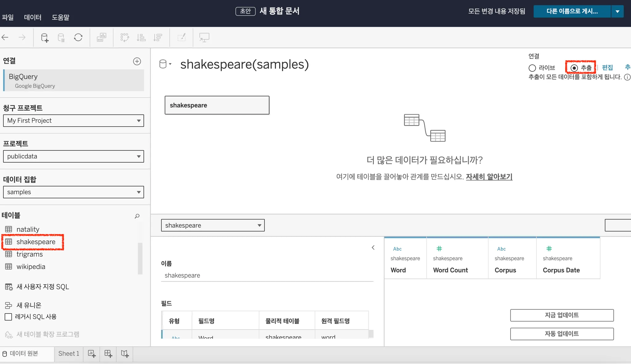Click the add connection plus icon
Image resolution: width=631 pixels, height=364 pixels.
[137, 61]
